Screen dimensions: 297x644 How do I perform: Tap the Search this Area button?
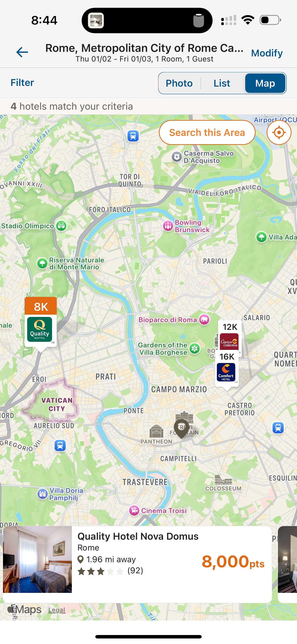tap(207, 132)
